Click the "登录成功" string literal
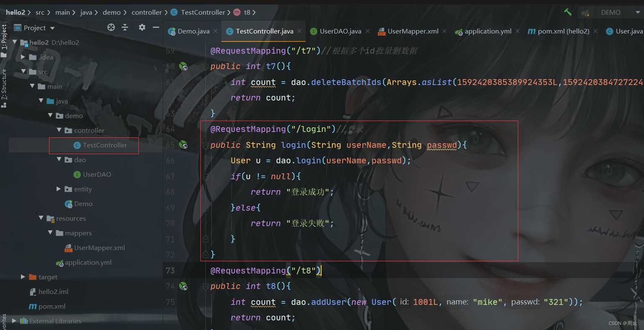 pos(308,192)
